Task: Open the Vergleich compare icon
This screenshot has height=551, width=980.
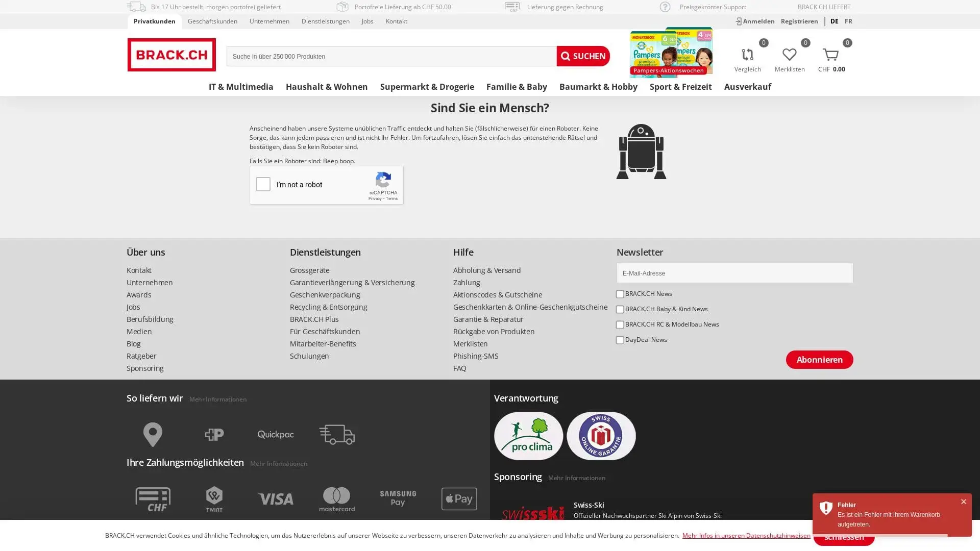Action: [x=747, y=55]
